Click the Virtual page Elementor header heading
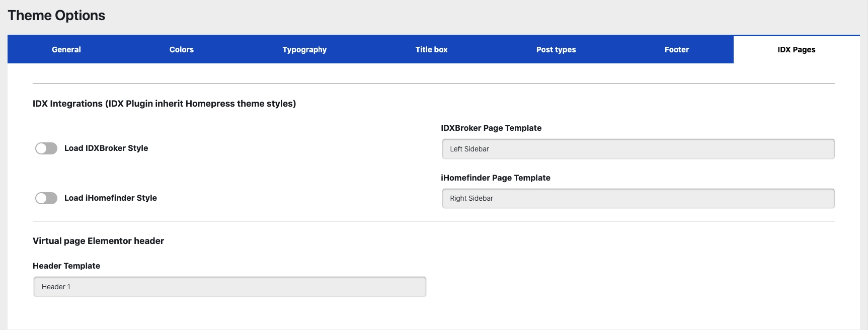Viewport: 868px width, 330px height. click(x=98, y=241)
